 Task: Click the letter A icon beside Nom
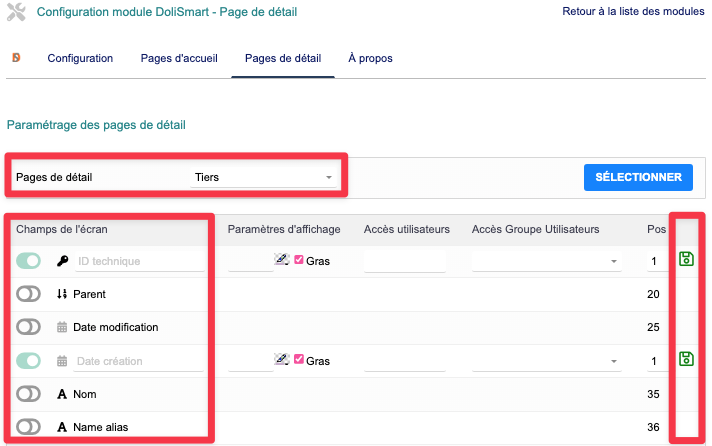[62, 394]
